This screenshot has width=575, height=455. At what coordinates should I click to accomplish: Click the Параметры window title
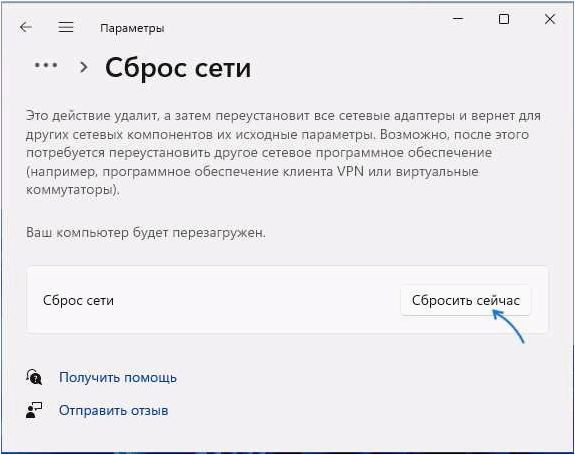tap(132, 28)
